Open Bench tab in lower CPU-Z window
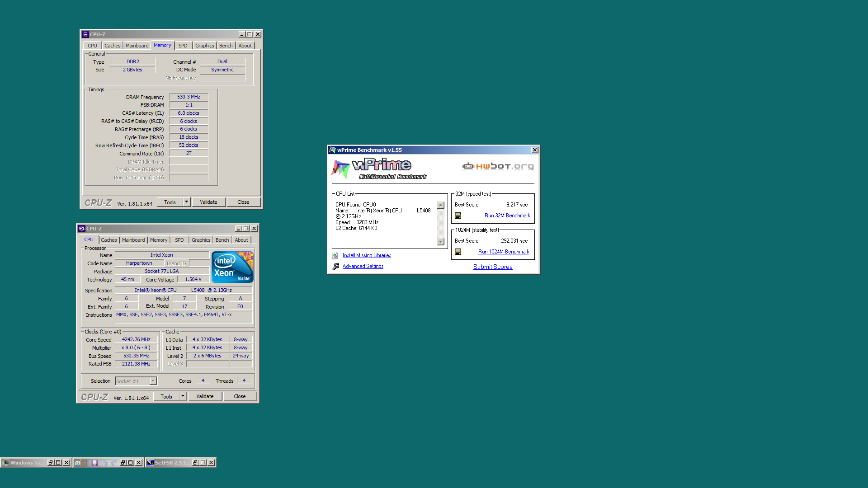The image size is (868, 488). [222, 240]
